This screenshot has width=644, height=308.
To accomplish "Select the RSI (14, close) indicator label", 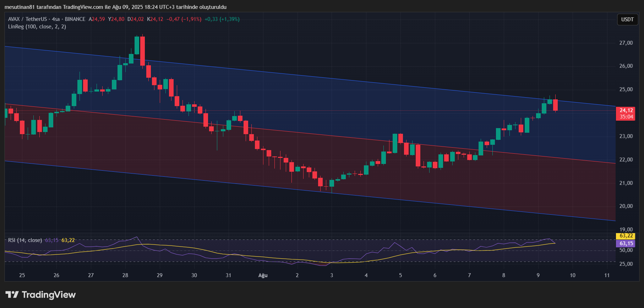I will coord(25,240).
